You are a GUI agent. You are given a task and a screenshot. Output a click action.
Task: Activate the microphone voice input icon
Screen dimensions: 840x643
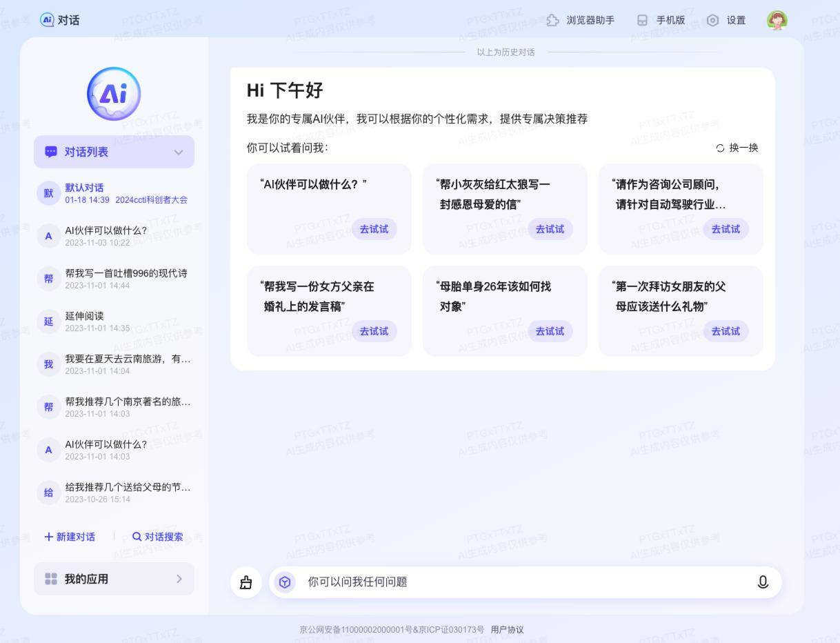click(x=762, y=582)
